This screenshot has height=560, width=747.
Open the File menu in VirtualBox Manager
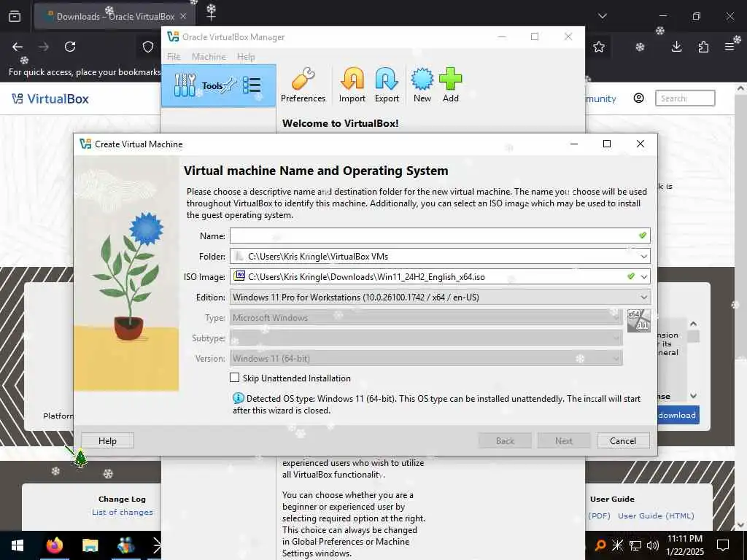(x=174, y=57)
